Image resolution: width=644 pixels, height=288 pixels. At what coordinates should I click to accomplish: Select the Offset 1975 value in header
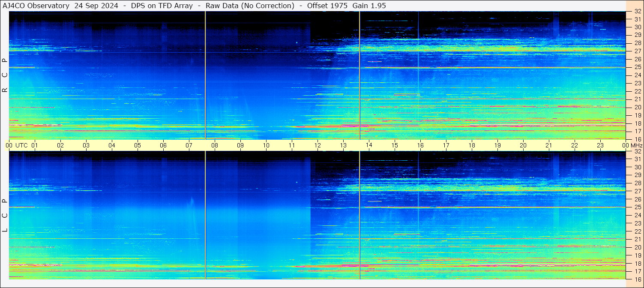pyautogui.click(x=327, y=6)
